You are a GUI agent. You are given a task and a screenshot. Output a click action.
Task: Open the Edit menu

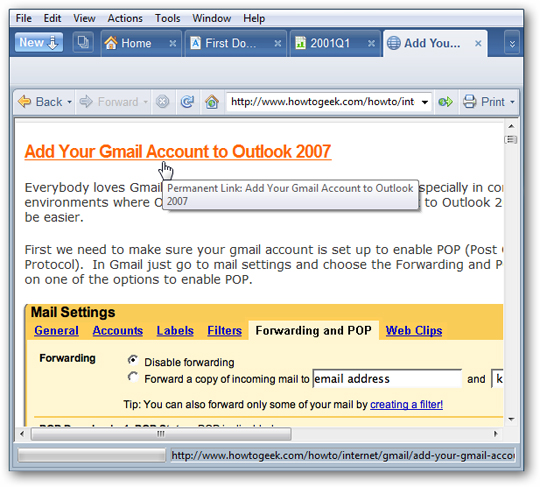coord(52,18)
